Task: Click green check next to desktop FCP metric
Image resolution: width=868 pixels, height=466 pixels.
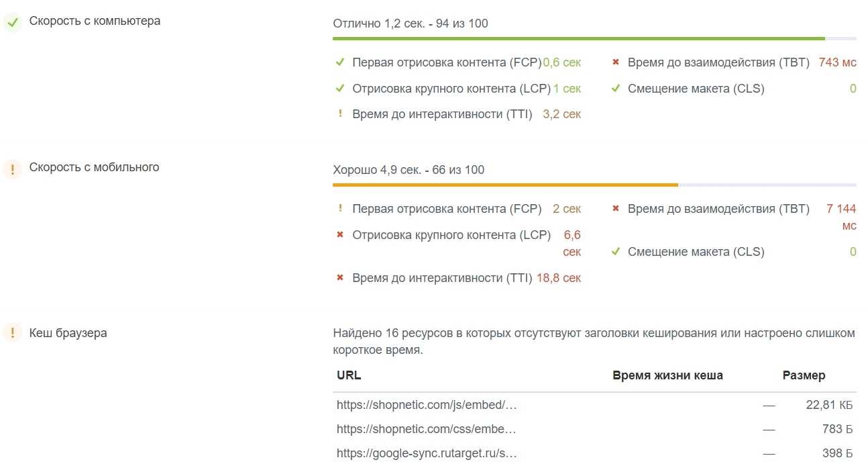Action: coord(340,62)
